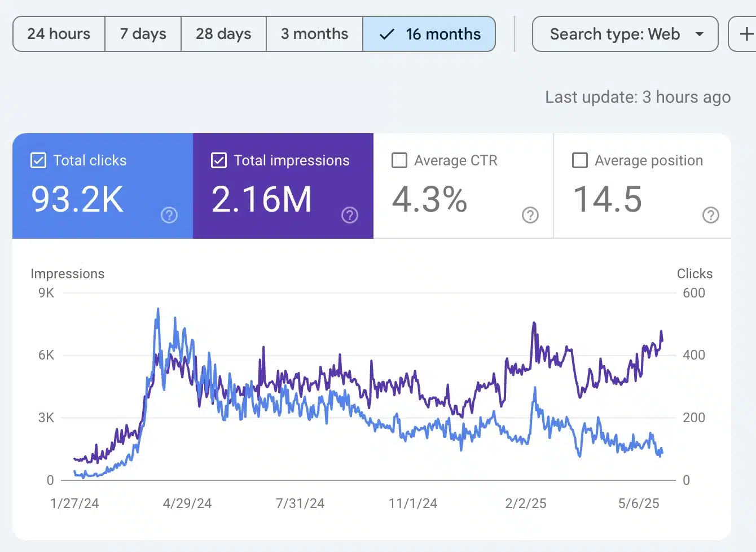The image size is (756, 552).
Task: Select the 24 hours date range
Action: pos(59,34)
